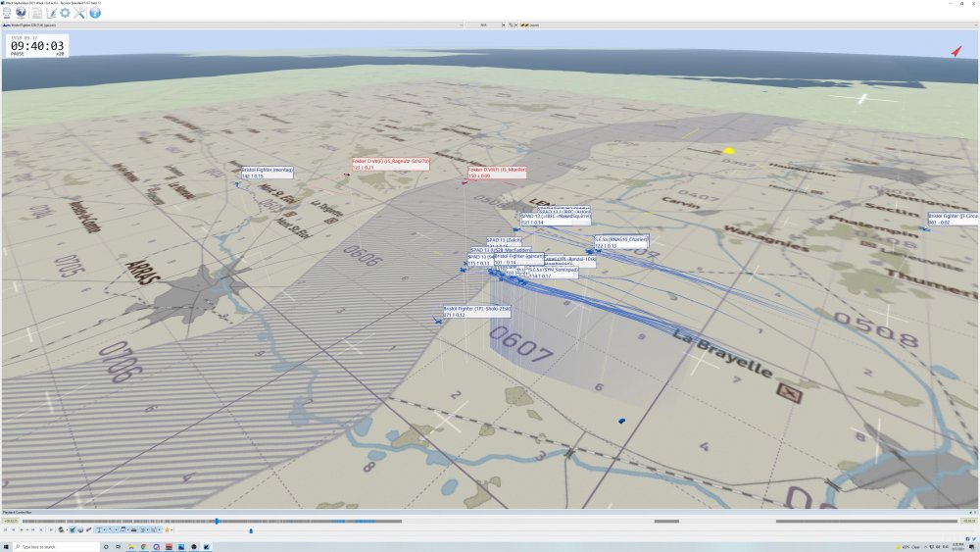The width and height of the screenshot is (980, 552).
Task: Open the document list toolbar icon
Action: [37, 13]
